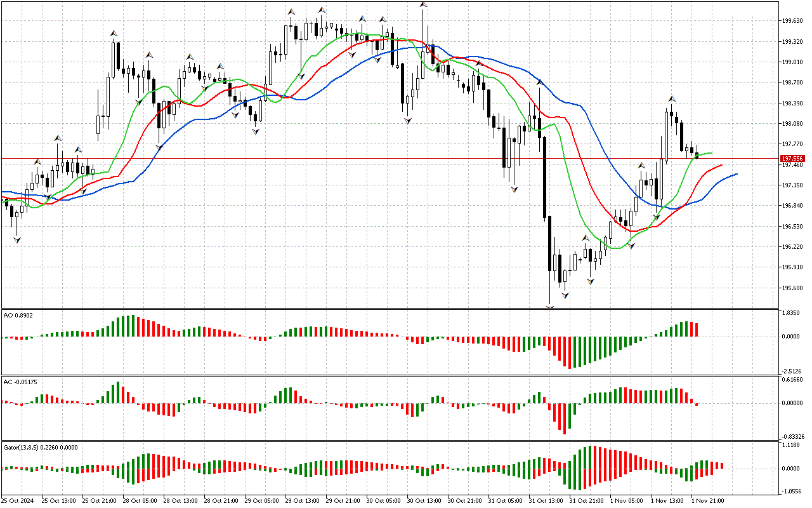The width and height of the screenshot is (812, 508).
Task: Select the 30 Oct 05:00 time label
Action: [384, 501]
